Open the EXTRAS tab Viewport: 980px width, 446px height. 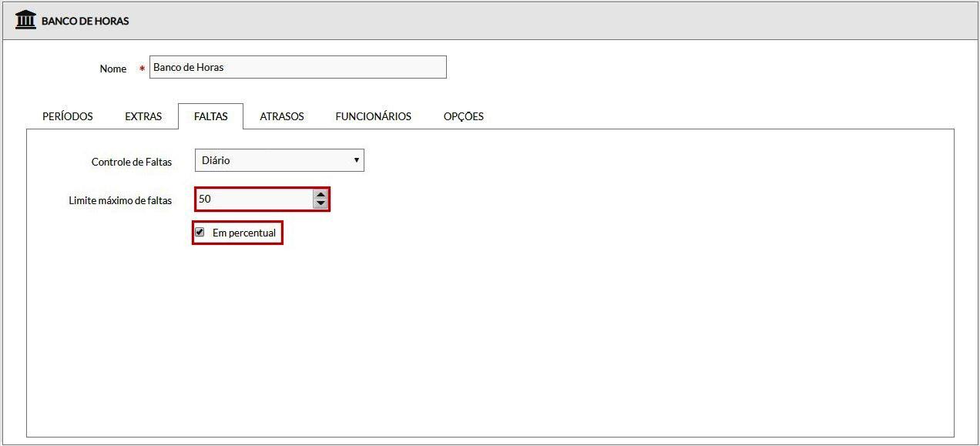(x=143, y=116)
